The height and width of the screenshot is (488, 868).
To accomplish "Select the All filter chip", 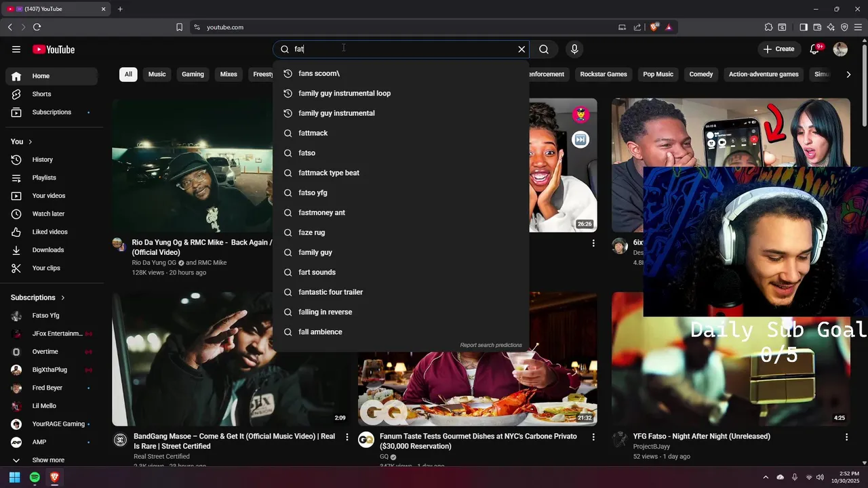I will click(128, 74).
